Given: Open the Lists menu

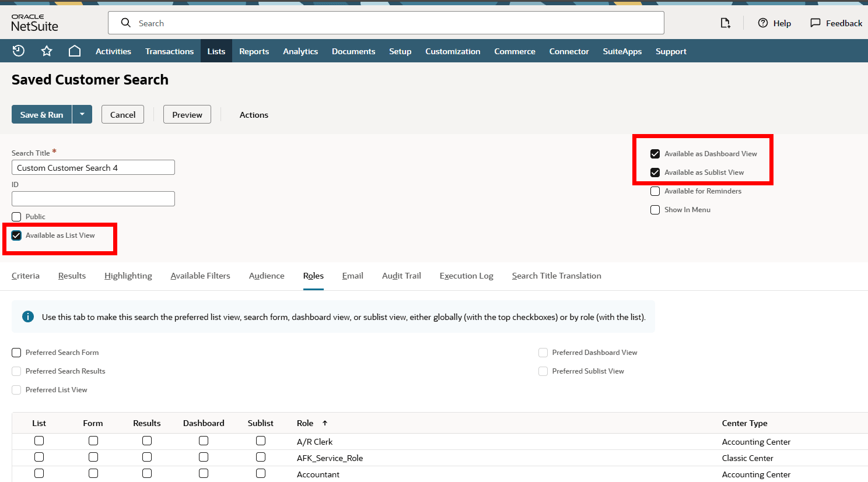Looking at the screenshot, I should pos(216,51).
